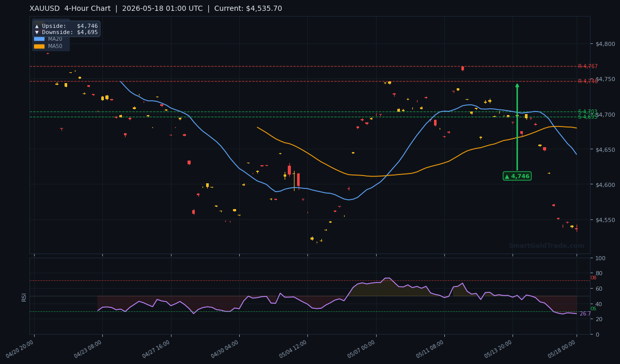Image resolution: width=620 pixels, height=364 pixels.
Task: Click the $4,800 price axis label
Action: tap(605, 44)
